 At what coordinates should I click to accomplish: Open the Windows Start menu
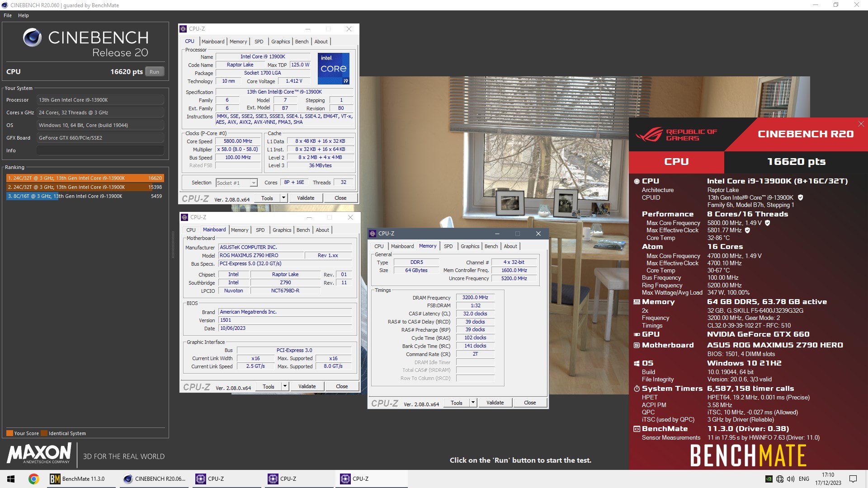point(11,479)
